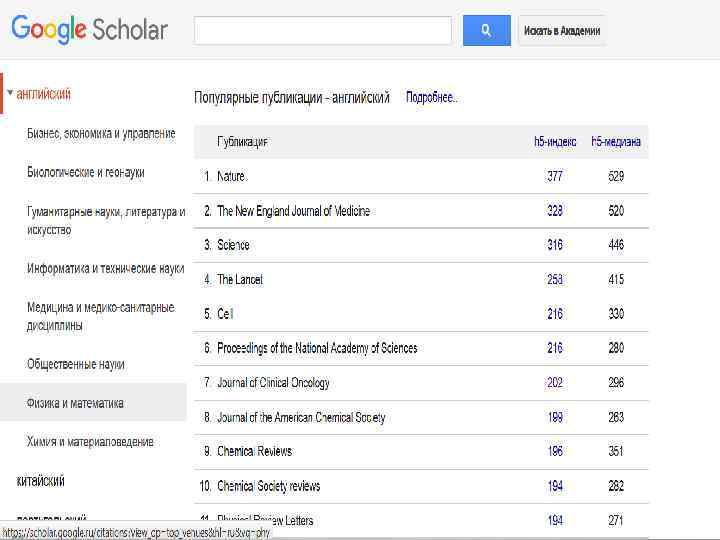This screenshot has height=540, width=720.
Task: Open h5-index 202 for Journal of Clinical Oncology
Action: [555, 383]
